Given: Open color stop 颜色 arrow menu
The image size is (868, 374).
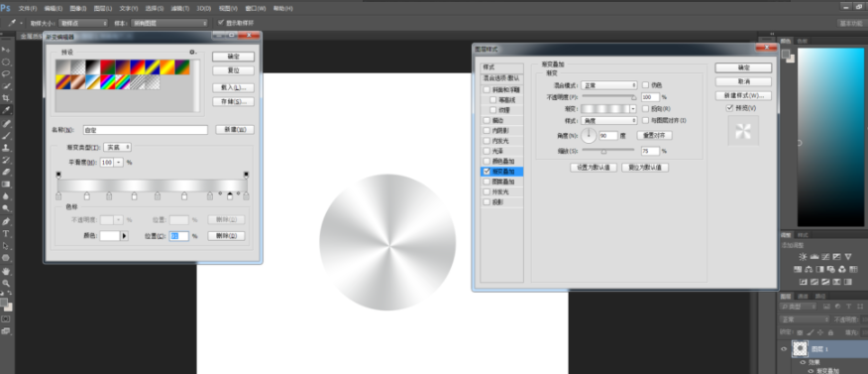Looking at the screenshot, I should pos(124,236).
